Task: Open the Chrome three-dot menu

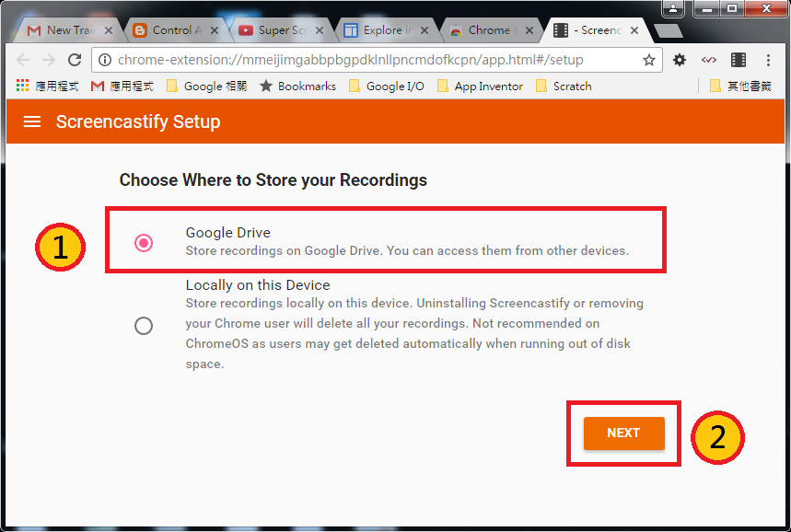Action: coord(769,60)
